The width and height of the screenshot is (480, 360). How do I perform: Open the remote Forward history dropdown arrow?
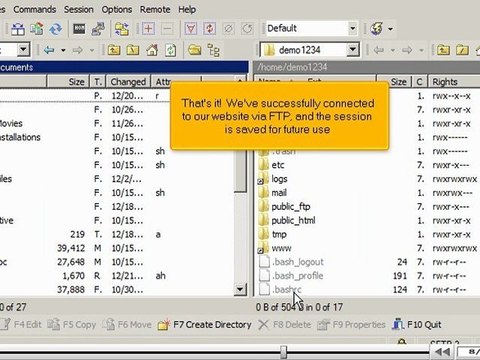click(421, 51)
